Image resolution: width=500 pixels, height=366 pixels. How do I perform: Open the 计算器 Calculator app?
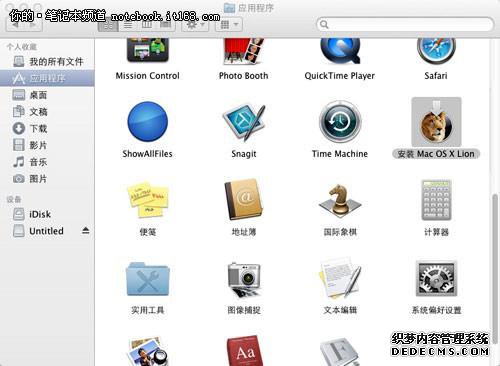click(x=436, y=200)
